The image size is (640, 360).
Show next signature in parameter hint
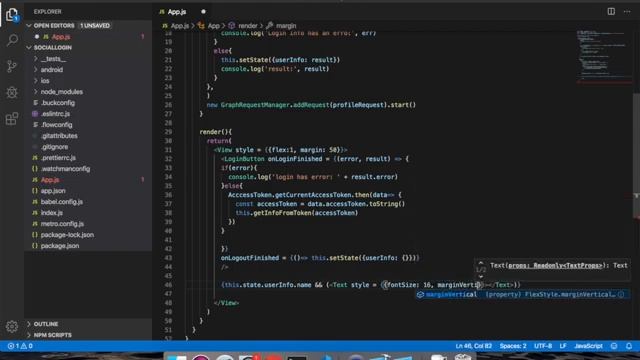click(x=481, y=276)
